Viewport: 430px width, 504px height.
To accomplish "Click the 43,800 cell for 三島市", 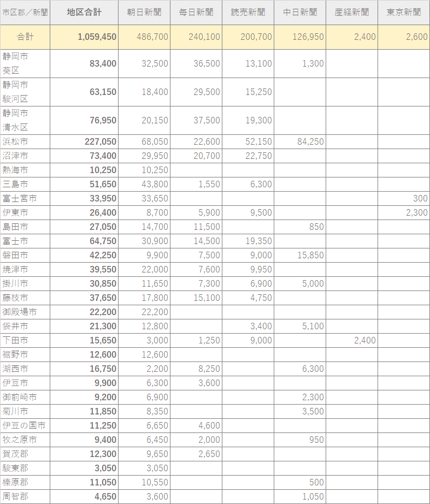I will coord(144,184).
